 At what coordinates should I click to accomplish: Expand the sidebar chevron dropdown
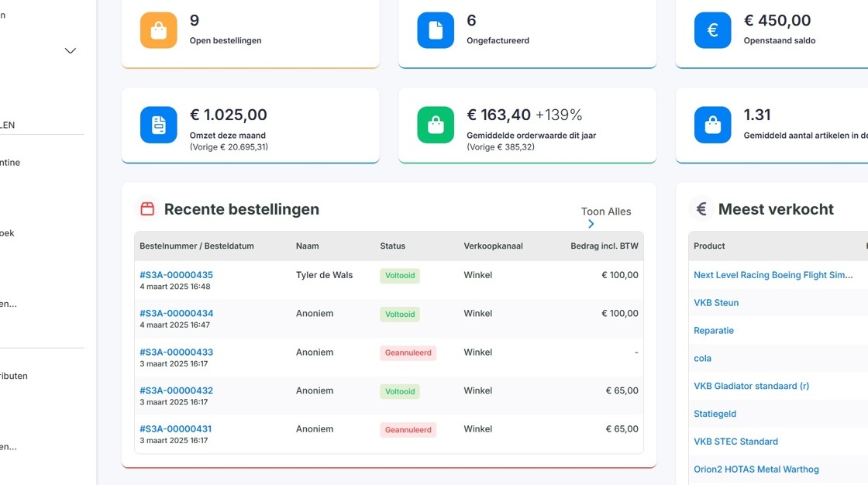click(71, 51)
